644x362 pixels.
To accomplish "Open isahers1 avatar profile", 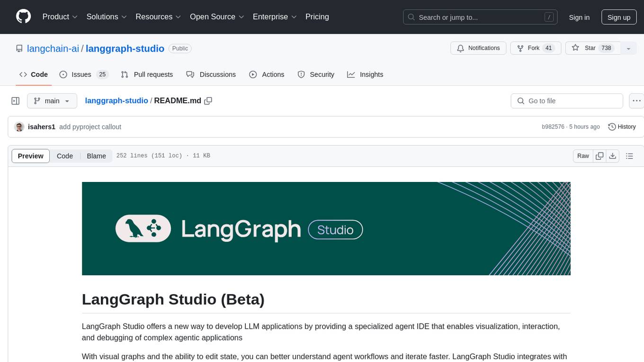I will pyautogui.click(x=19, y=127).
